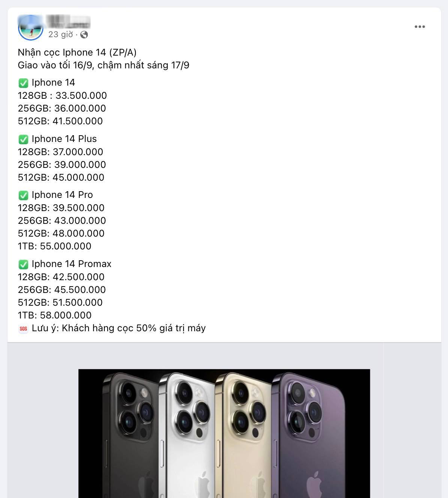Click the poster's profile avatar

tap(30, 27)
